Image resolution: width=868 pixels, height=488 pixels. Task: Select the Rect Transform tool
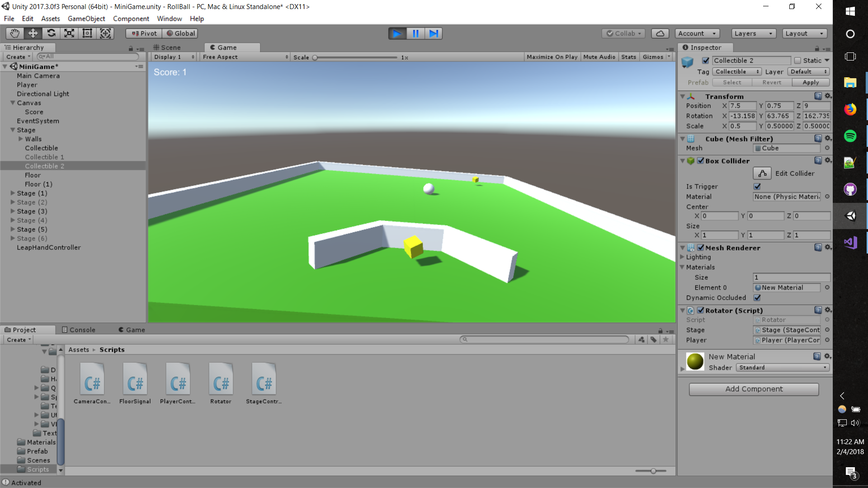[87, 33]
